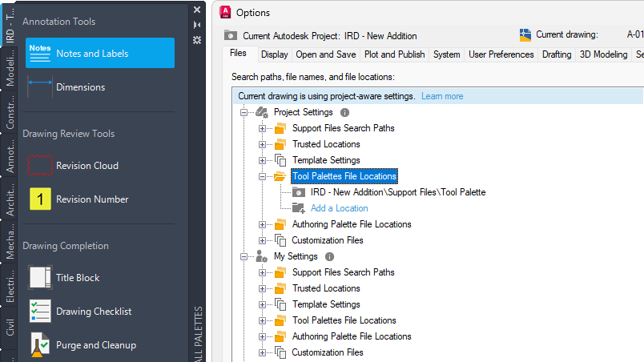Open the System tab
The height and width of the screenshot is (362, 644).
click(446, 54)
